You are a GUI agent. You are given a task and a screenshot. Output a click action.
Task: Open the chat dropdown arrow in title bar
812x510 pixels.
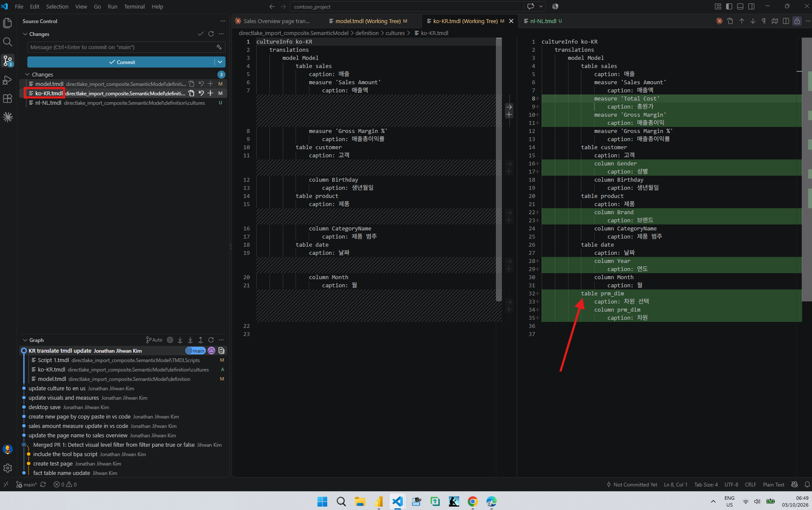541,6
